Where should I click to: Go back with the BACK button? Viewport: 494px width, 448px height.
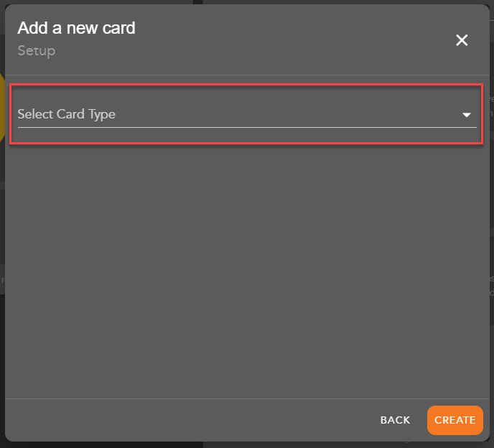[395, 420]
